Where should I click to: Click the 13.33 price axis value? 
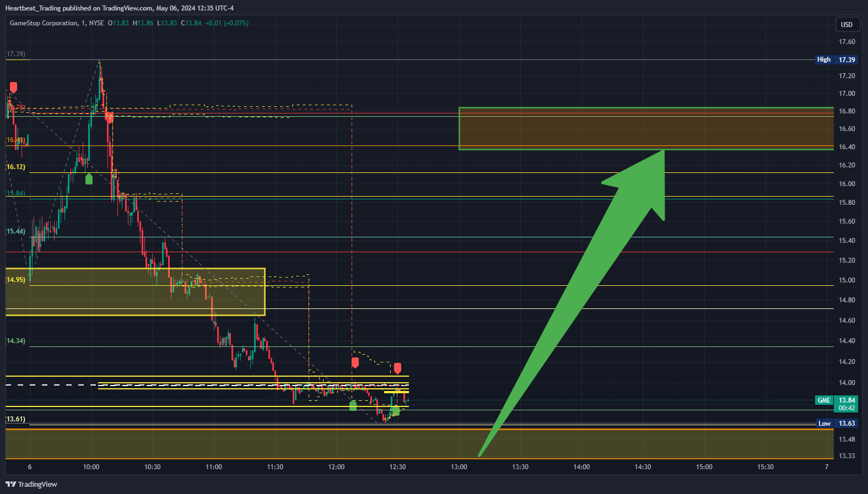(x=847, y=456)
